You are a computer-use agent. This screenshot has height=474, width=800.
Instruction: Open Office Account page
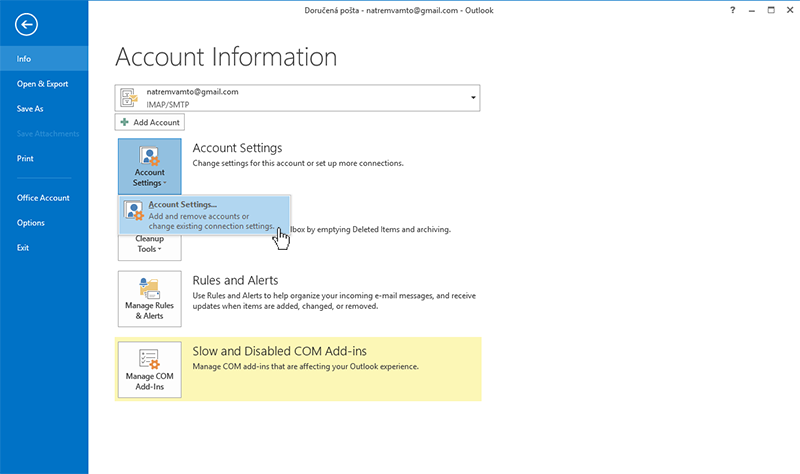pos(44,198)
